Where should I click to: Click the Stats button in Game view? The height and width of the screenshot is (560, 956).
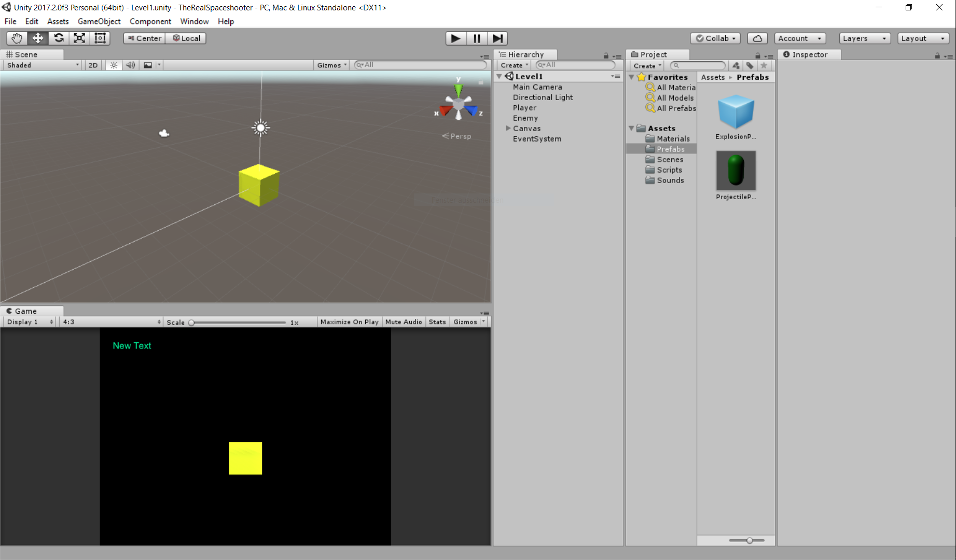tap(437, 322)
